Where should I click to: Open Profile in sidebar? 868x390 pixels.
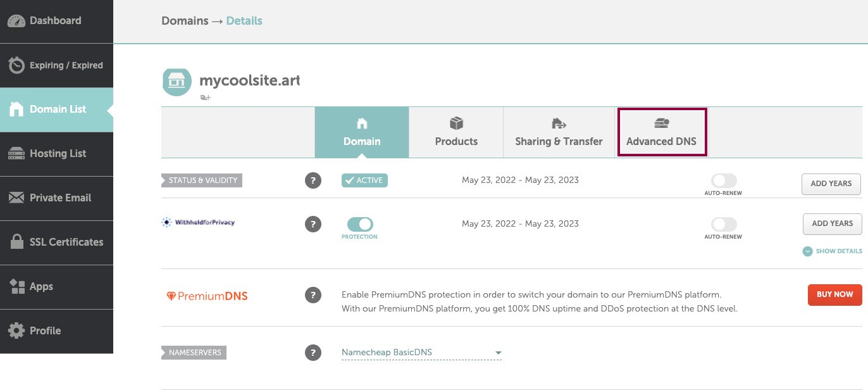click(x=56, y=331)
